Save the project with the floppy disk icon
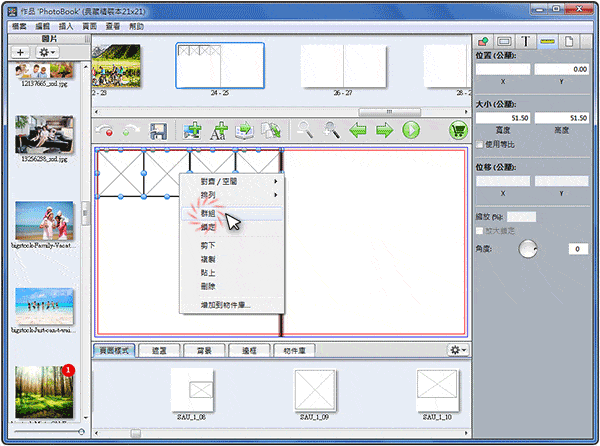The image size is (600, 446). pos(157,130)
